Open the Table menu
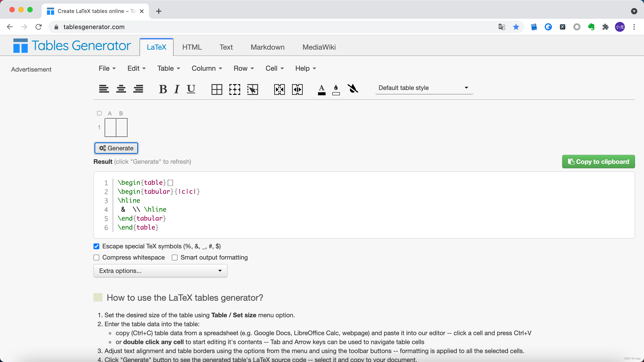This screenshot has width=644, height=362. (x=169, y=68)
